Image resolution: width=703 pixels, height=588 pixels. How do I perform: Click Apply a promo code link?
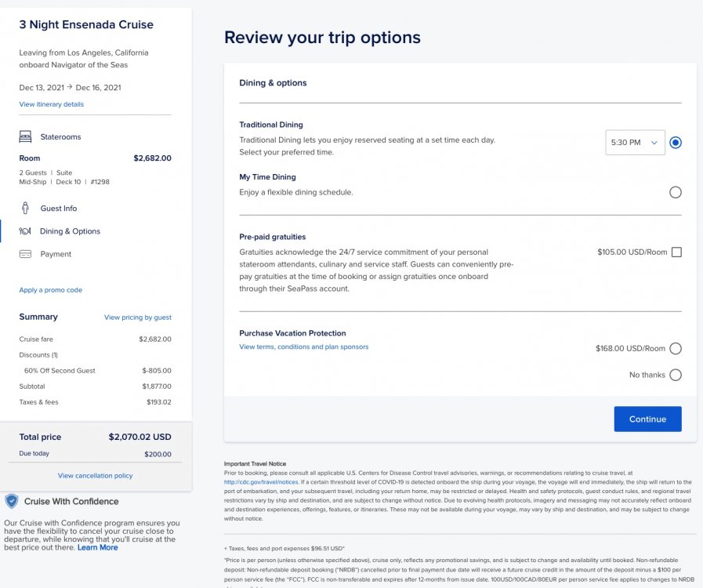(51, 290)
